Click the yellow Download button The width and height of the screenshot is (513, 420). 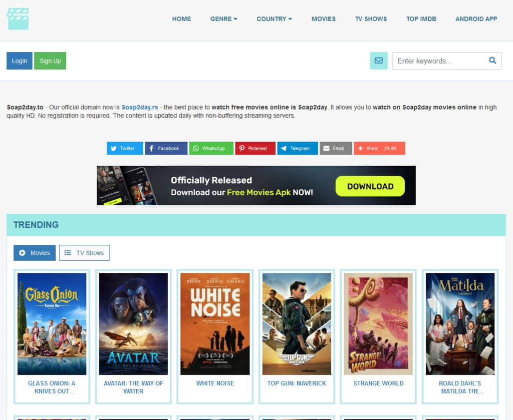pos(370,186)
